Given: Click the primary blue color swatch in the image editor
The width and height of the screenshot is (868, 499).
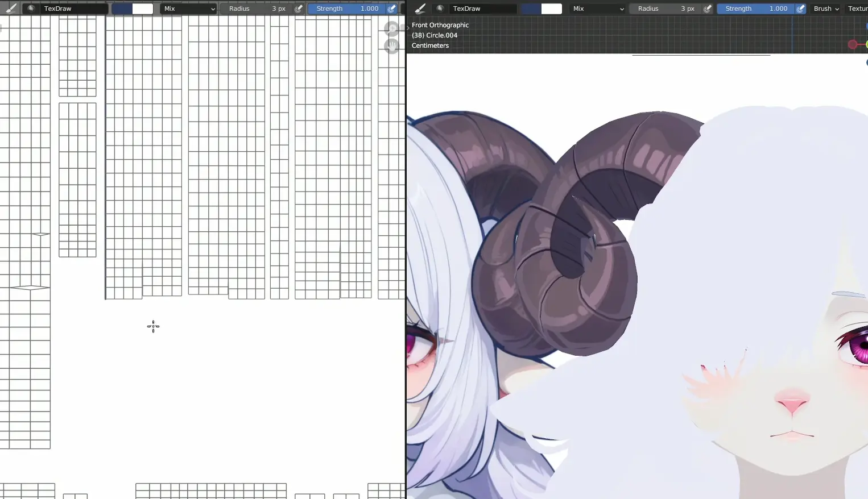Looking at the screenshot, I should pos(122,9).
